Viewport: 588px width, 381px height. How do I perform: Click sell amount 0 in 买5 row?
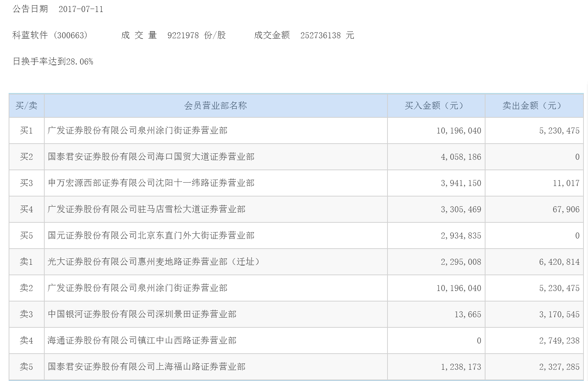pos(577,236)
